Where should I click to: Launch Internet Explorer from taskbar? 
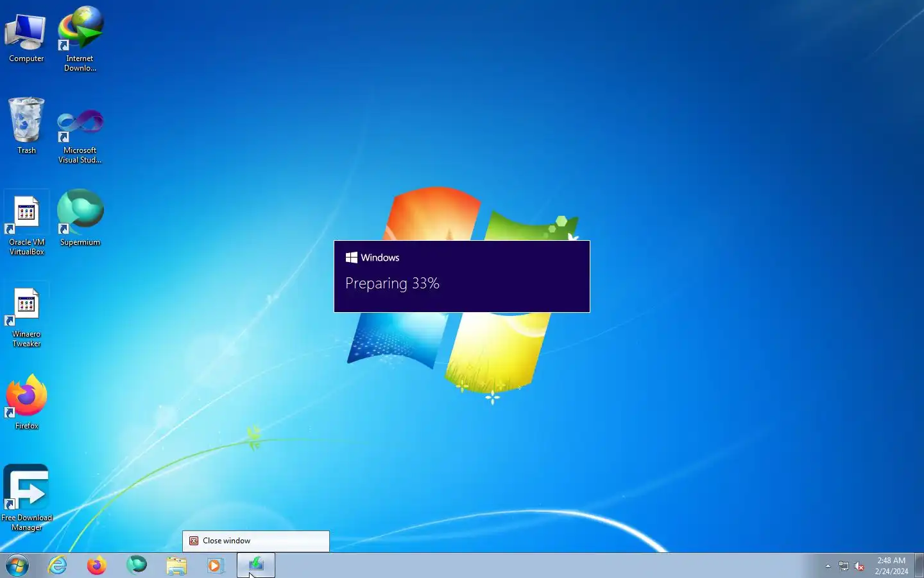point(58,566)
